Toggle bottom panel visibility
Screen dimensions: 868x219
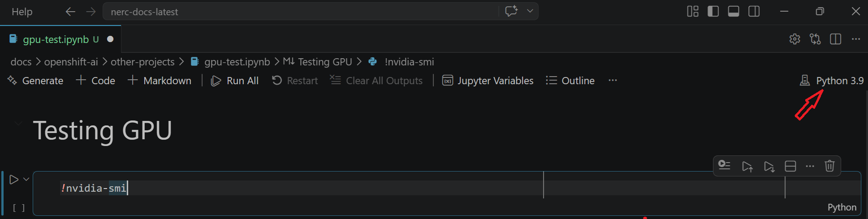(734, 12)
